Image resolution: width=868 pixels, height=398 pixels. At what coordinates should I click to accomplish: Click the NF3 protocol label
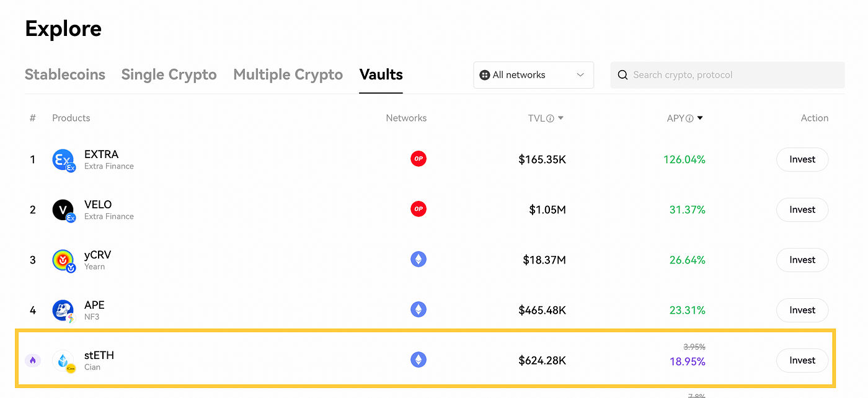pyautogui.click(x=92, y=317)
